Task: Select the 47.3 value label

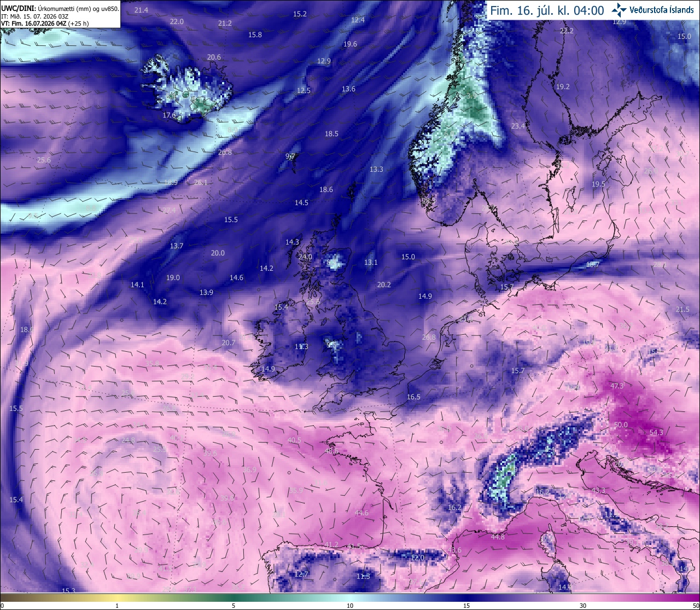Action: (x=617, y=386)
